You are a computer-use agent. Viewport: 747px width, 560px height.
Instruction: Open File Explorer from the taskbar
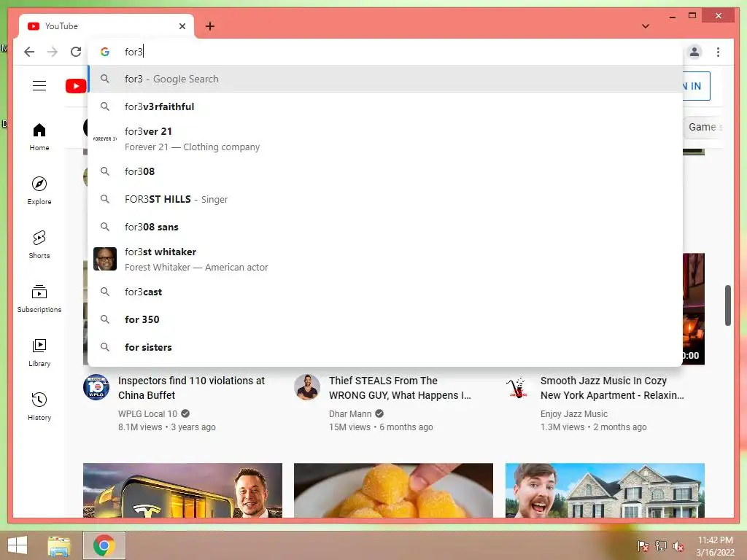pos(59,545)
